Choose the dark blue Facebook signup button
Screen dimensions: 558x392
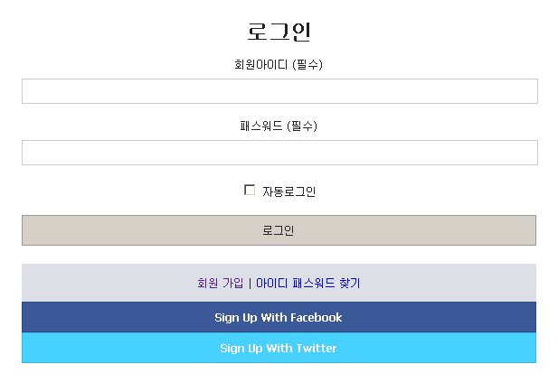click(x=279, y=317)
